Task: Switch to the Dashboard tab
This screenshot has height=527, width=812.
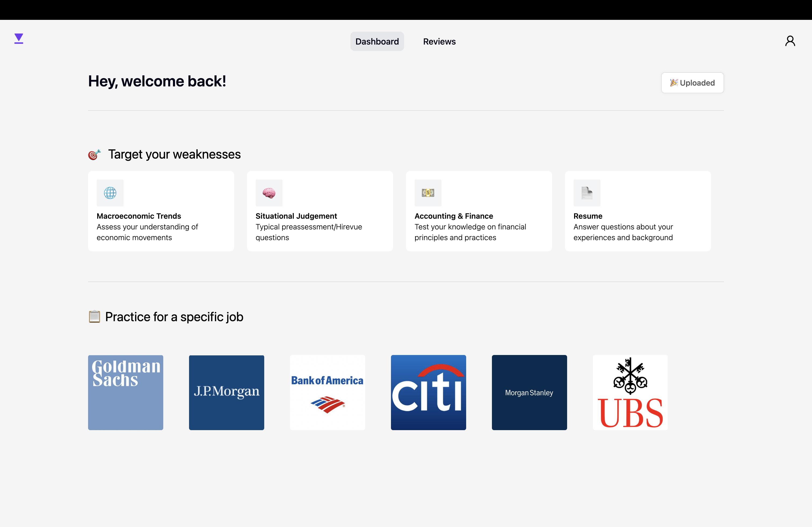Action: tap(377, 42)
